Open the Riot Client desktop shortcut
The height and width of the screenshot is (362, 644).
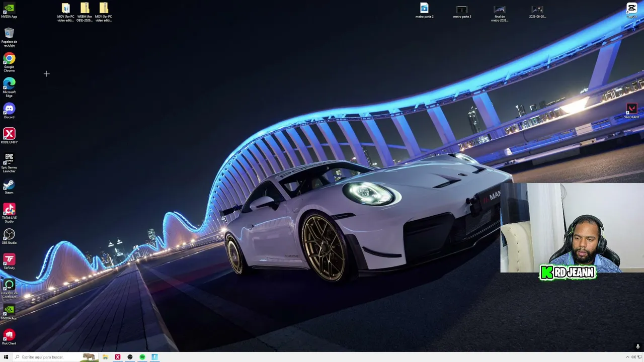pyautogui.click(x=9, y=337)
